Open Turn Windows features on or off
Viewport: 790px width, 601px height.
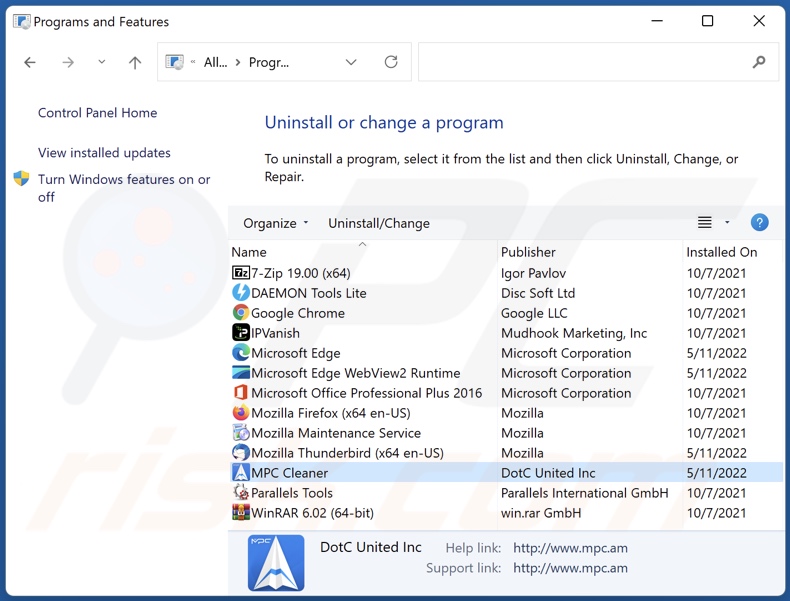click(124, 188)
